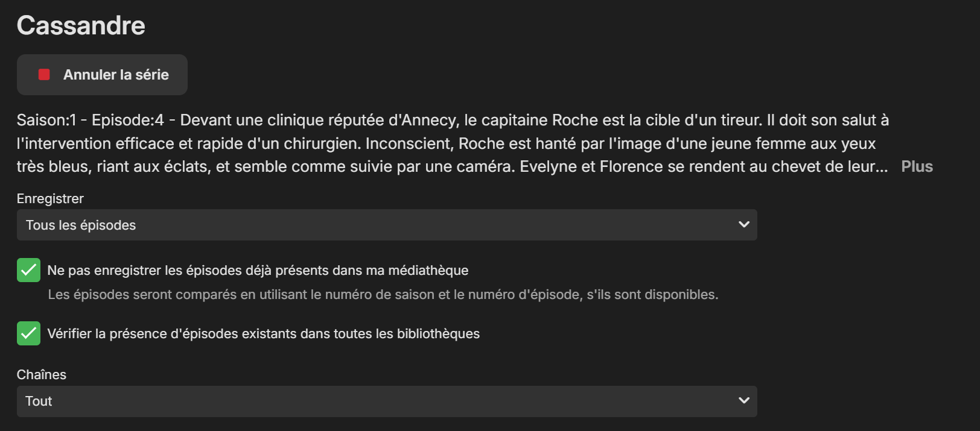
Task: Click the "Cassandre" series title
Action: (81, 26)
